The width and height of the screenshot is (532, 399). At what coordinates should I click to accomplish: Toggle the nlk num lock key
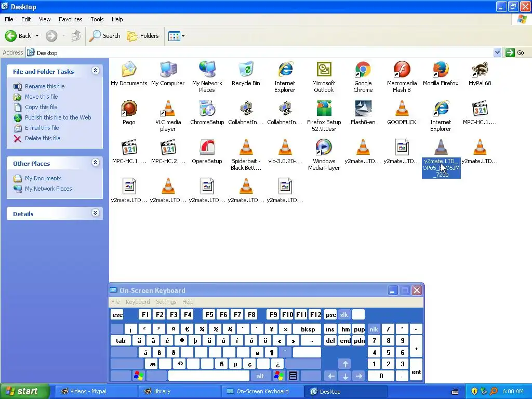[x=374, y=329]
